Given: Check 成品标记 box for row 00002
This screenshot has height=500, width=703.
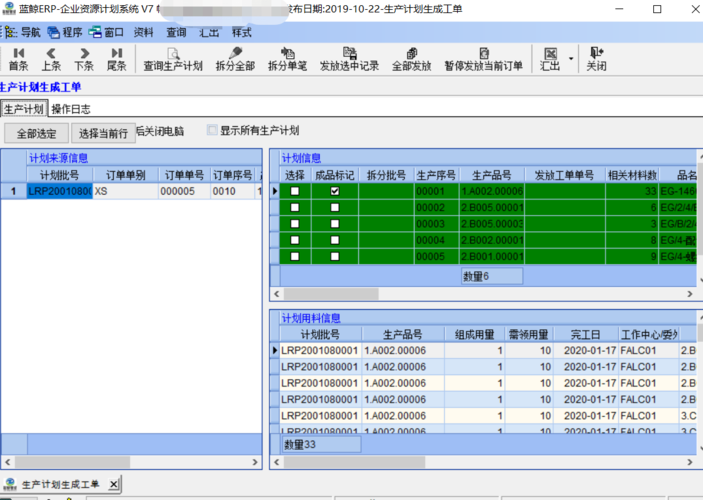Looking at the screenshot, I should [334, 207].
